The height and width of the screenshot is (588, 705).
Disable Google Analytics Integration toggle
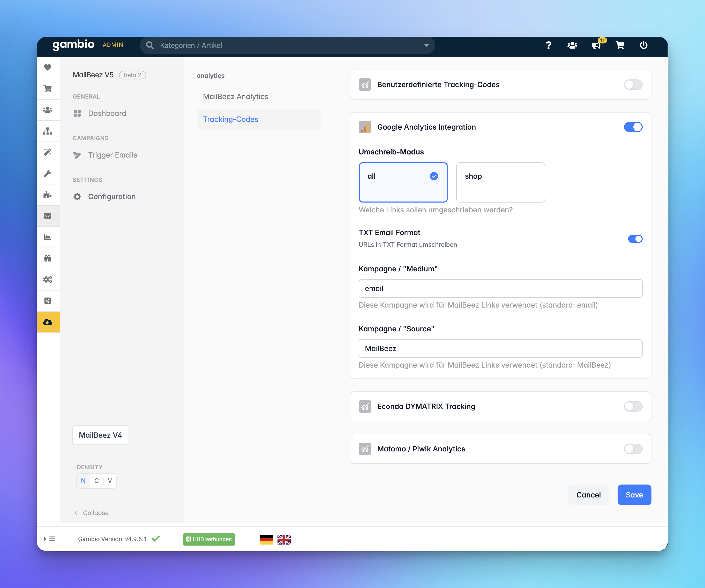633,127
